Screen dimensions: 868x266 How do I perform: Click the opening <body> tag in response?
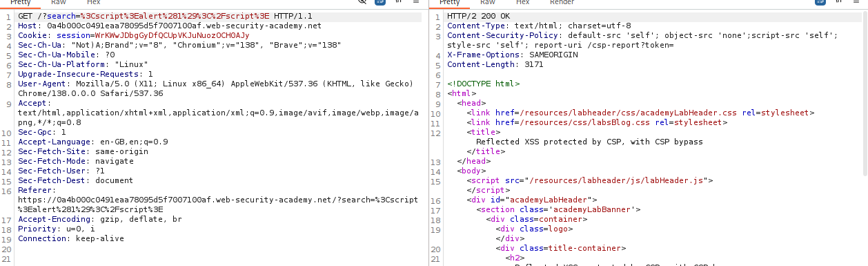pyautogui.click(x=471, y=171)
